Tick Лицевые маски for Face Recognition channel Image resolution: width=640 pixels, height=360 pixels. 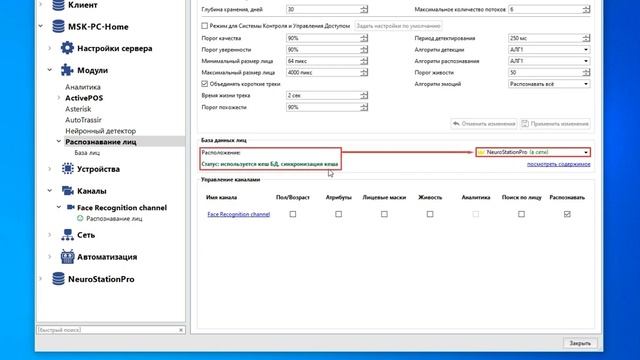click(x=384, y=214)
